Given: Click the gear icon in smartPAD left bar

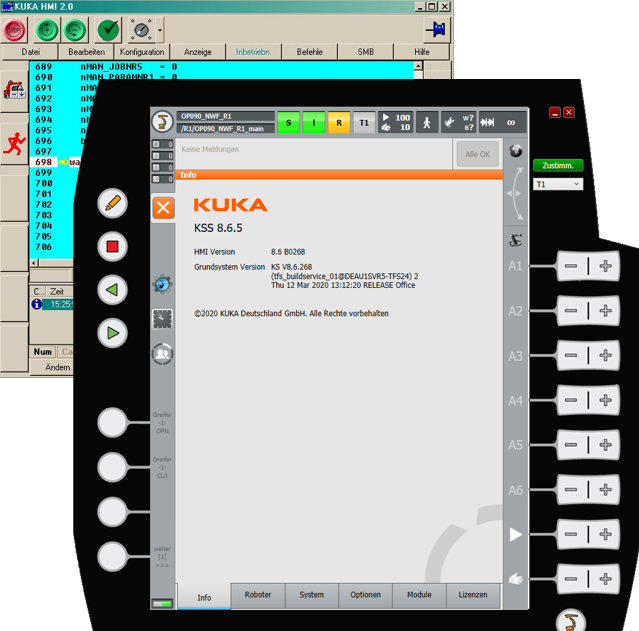Looking at the screenshot, I should click(x=163, y=284).
